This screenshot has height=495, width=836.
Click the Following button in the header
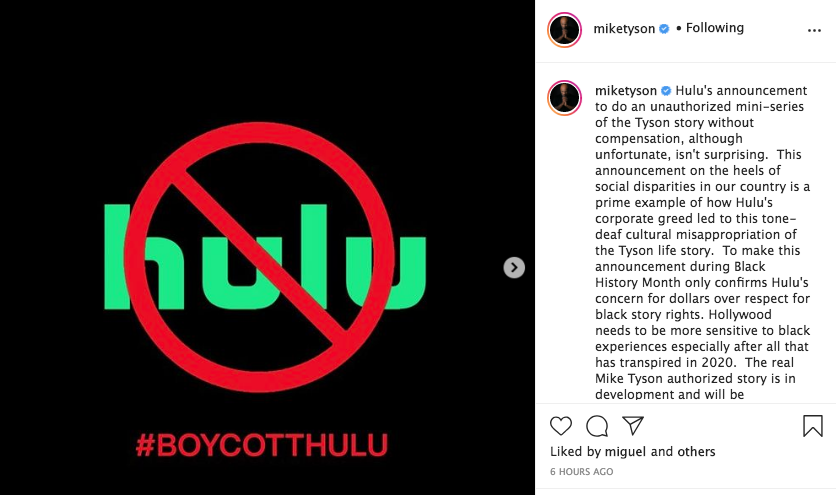click(x=714, y=28)
